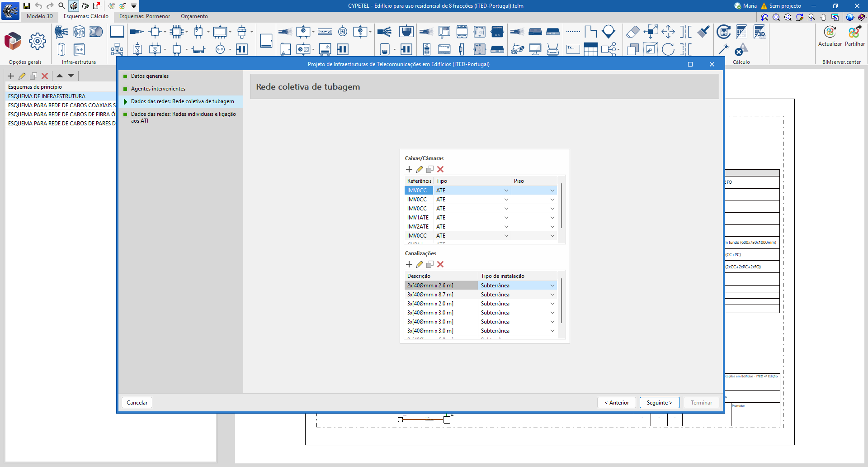Move selected scheme up with arrow
The height and width of the screenshot is (467, 868).
[x=60, y=76]
